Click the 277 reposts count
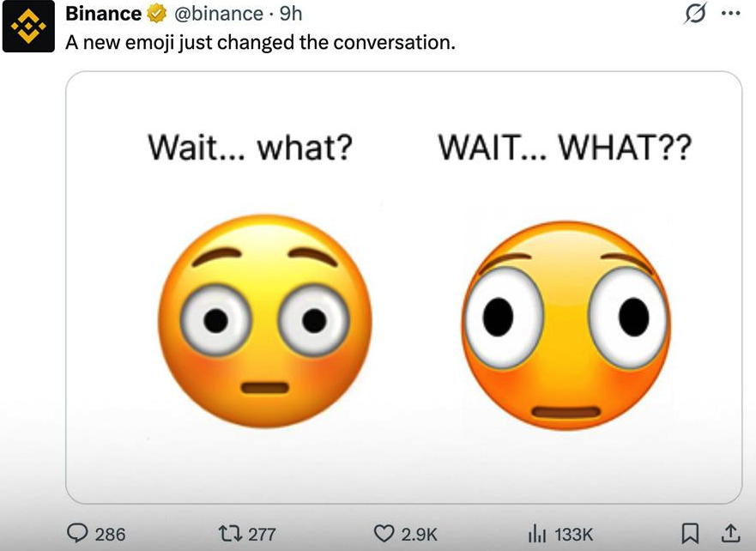Image resolution: width=756 pixels, height=551 pixels. pyautogui.click(x=262, y=534)
